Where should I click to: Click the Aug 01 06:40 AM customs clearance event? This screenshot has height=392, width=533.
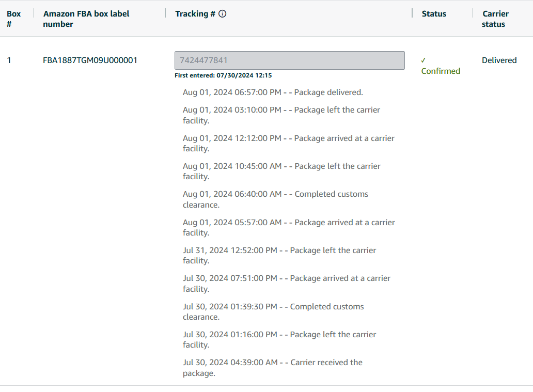coord(275,199)
